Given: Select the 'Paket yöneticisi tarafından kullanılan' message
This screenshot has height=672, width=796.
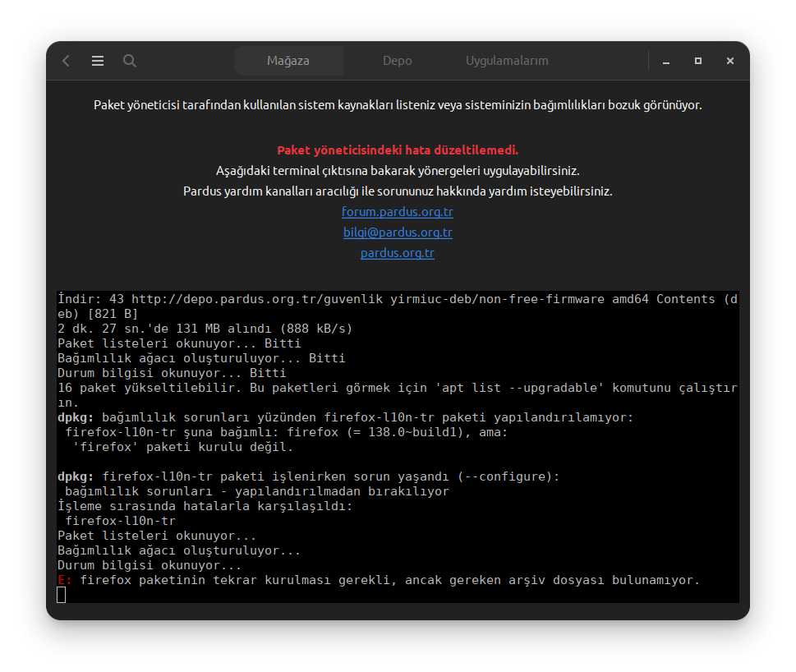Looking at the screenshot, I should [398, 105].
